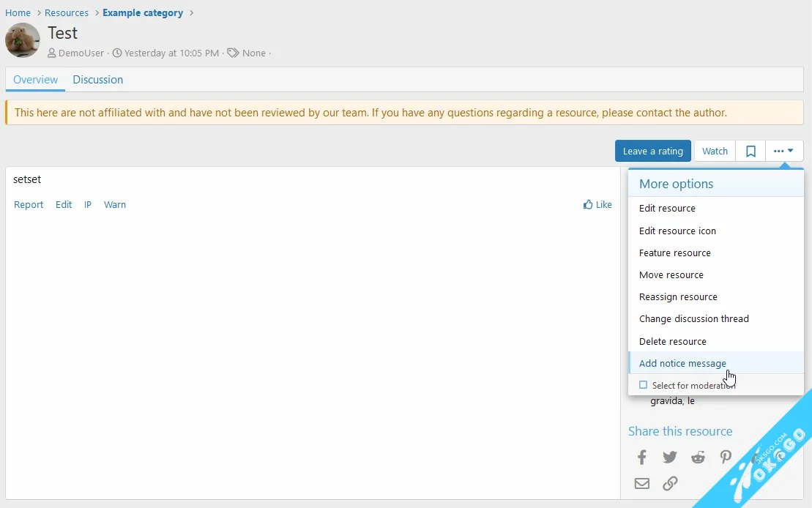The image size is (812, 508).
Task: Share resource on Reddit
Action: coord(698,457)
